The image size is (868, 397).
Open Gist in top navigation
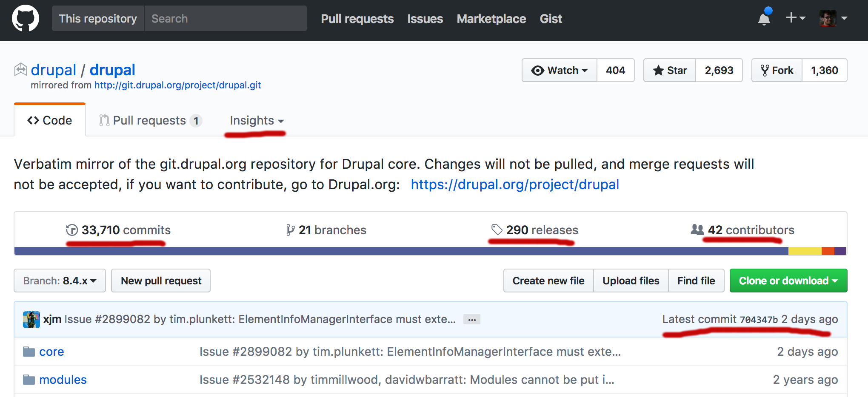(551, 19)
